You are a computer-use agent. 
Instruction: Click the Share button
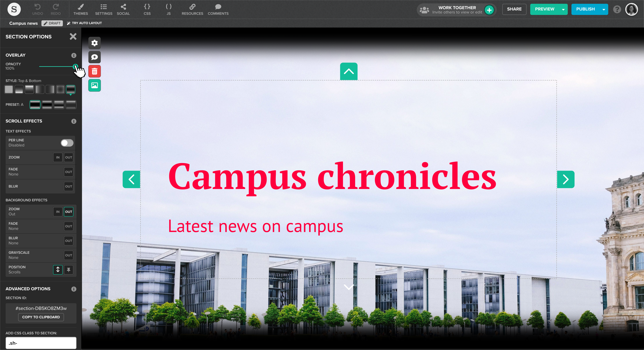[514, 9]
